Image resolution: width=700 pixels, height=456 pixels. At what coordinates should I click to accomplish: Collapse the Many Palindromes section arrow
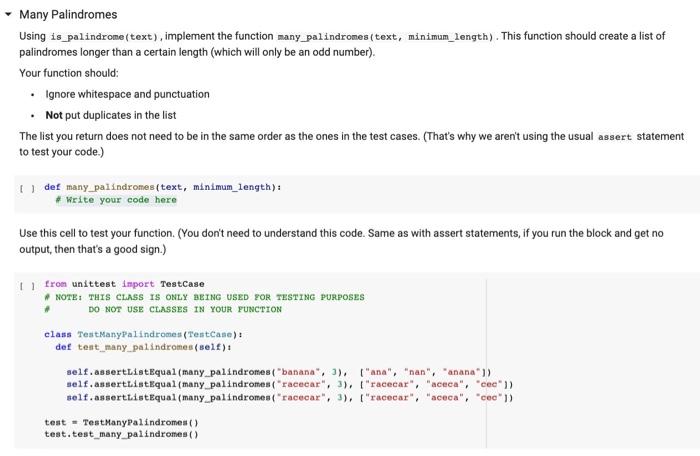click(8, 14)
